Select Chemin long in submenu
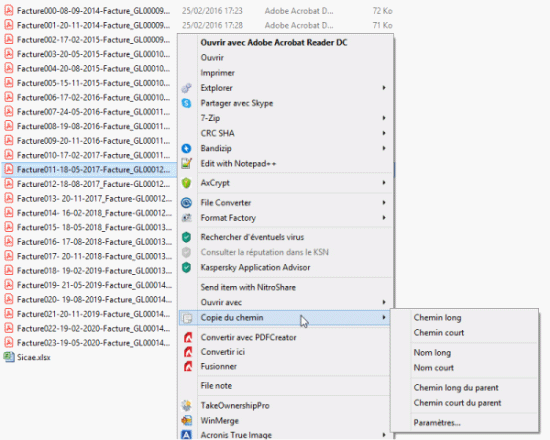Image resolution: width=550 pixels, height=440 pixels. (437, 318)
